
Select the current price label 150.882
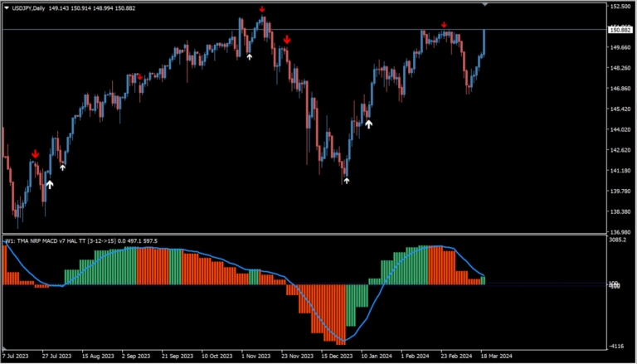click(x=620, y=30)
